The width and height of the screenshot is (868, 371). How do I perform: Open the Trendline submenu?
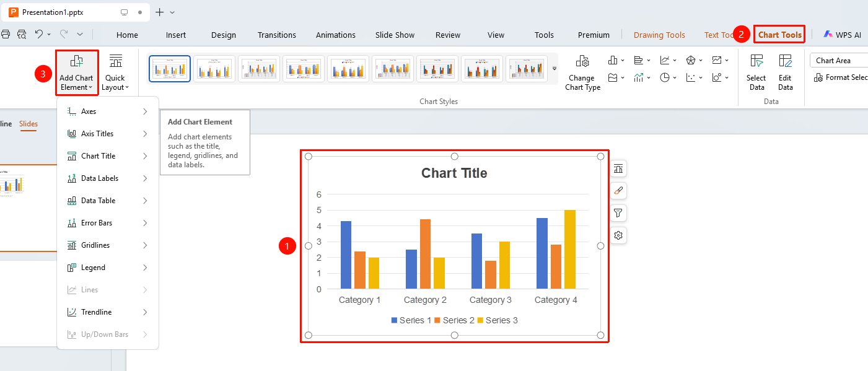[108, 312]
